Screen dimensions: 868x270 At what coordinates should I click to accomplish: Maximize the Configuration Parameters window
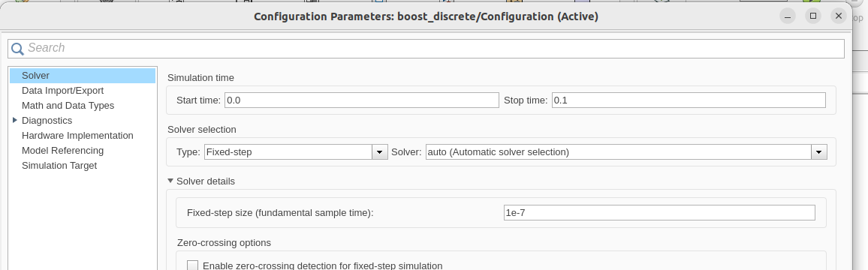813,16
